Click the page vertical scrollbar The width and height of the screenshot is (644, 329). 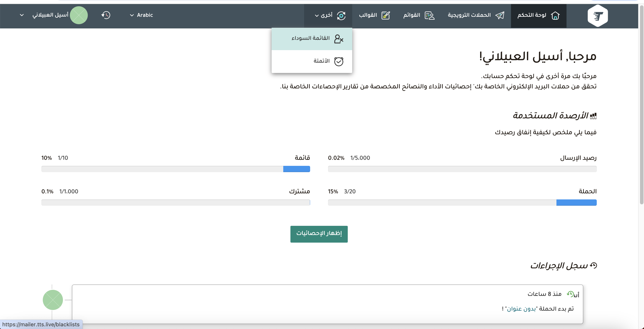[x=641, y=105]
